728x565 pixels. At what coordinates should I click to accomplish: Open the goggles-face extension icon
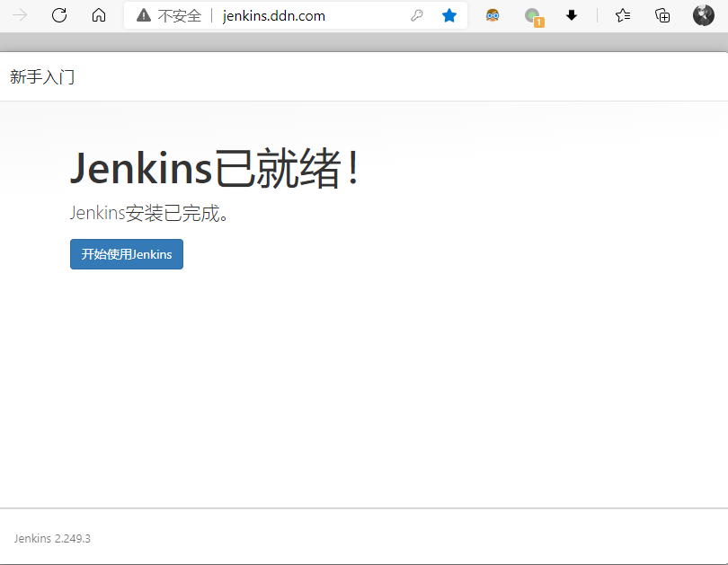coord(493,16)
